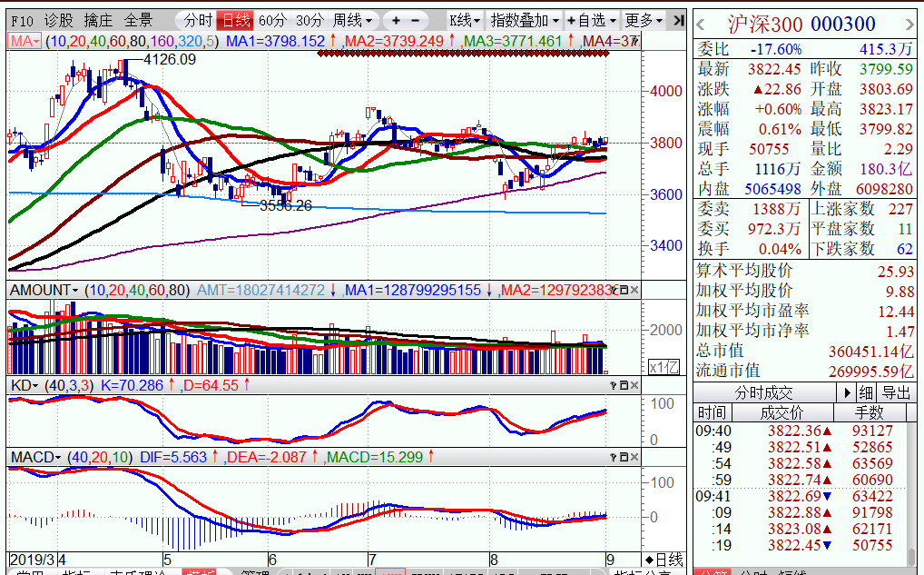Select the 分时成交 trades header
This screenshot has height=575, width=924.
pos(763,392)
